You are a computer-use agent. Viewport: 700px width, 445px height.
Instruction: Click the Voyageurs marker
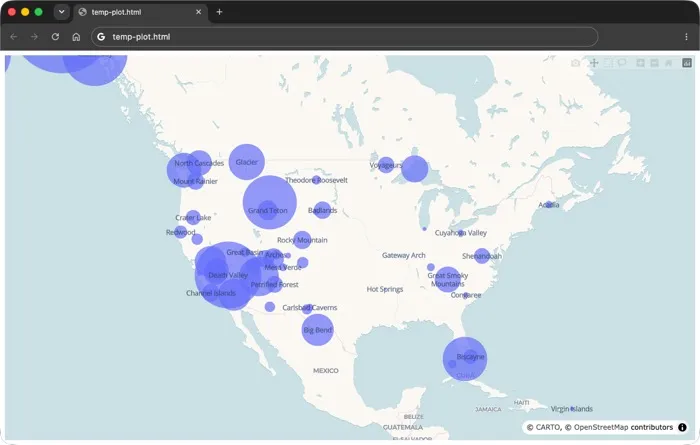coord(386,165)
